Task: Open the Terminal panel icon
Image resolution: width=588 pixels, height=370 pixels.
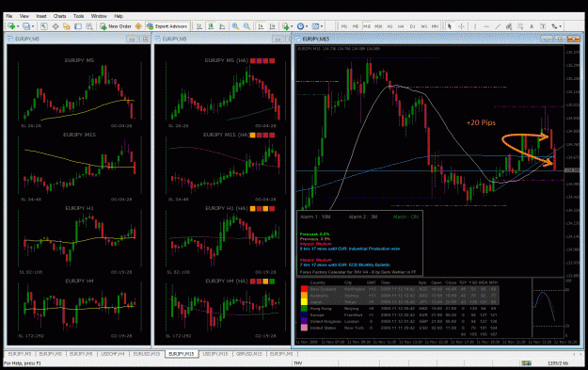Action: (x=78, y=26)
